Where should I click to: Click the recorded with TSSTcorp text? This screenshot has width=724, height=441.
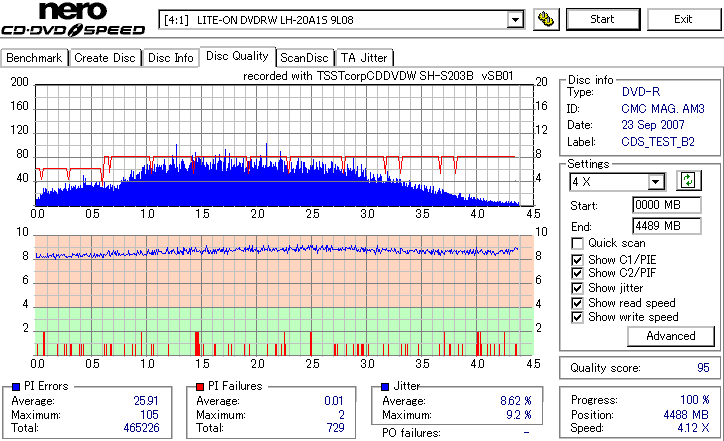pos(378,76)
